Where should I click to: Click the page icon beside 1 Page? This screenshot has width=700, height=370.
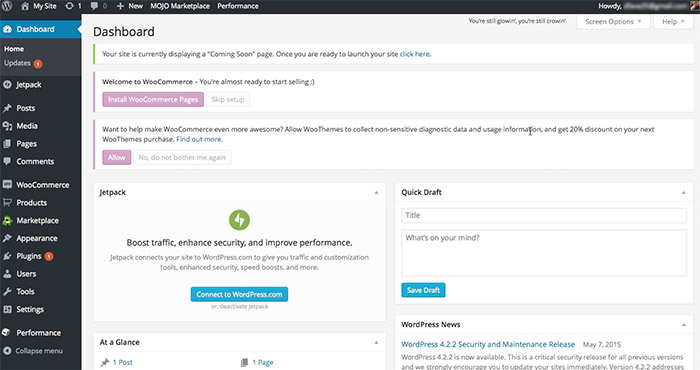244,362
